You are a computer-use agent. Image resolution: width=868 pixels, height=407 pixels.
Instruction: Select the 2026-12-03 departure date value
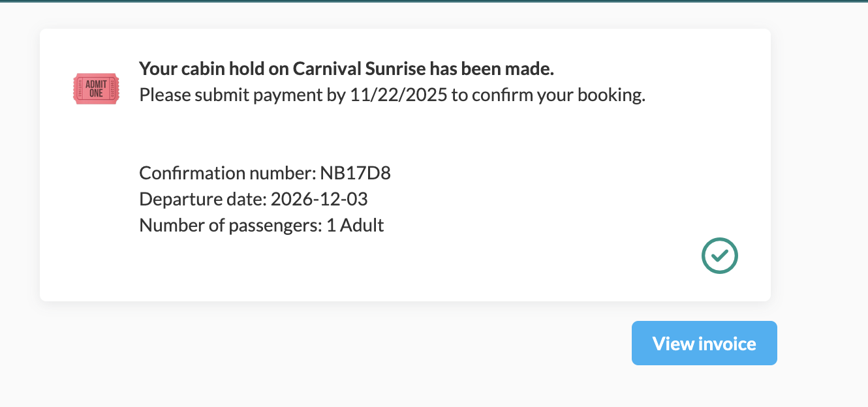click(x=319, y=200)
